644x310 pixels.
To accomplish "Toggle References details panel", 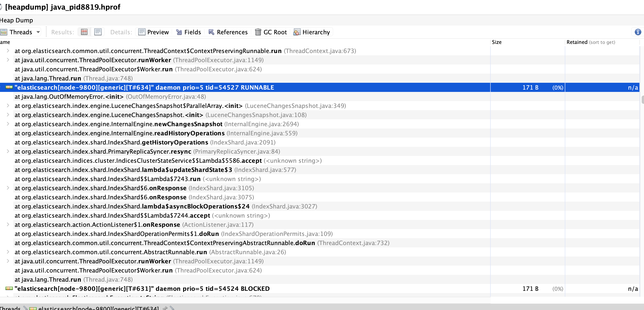I will click(228, 32).
